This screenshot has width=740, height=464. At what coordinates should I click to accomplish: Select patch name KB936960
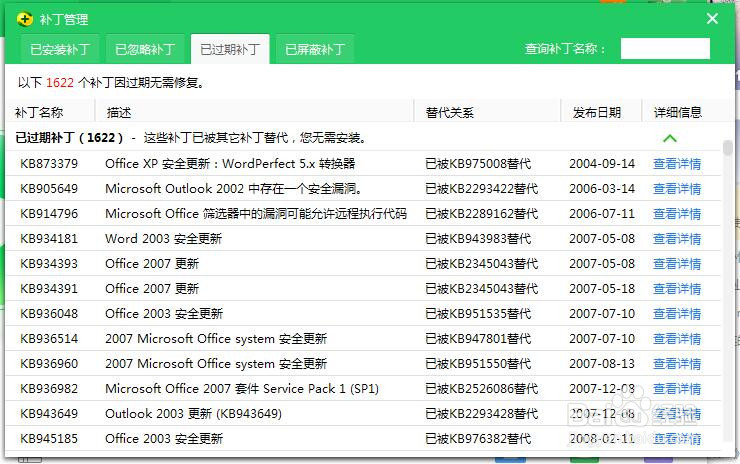pos(49,364)
